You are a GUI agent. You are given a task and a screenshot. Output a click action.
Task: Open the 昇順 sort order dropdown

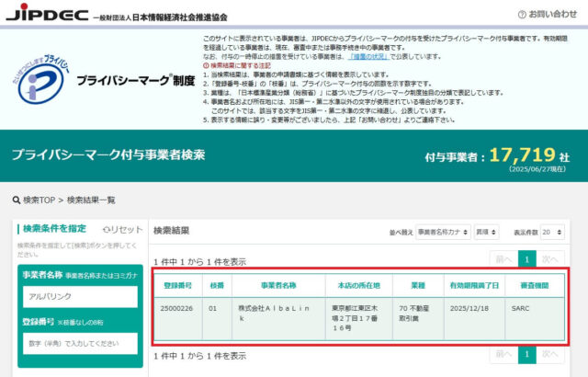[x=486, y=233]
